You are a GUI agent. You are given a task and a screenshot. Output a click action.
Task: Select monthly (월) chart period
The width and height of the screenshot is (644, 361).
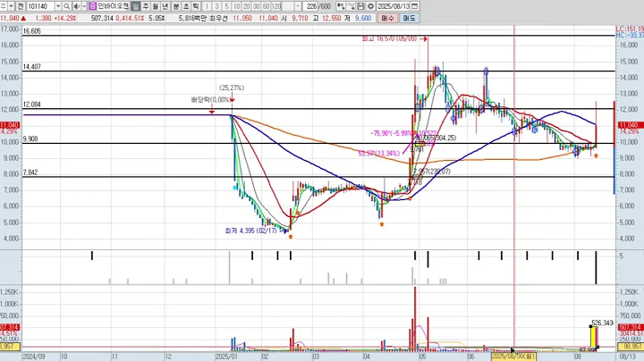coord(156,6)
